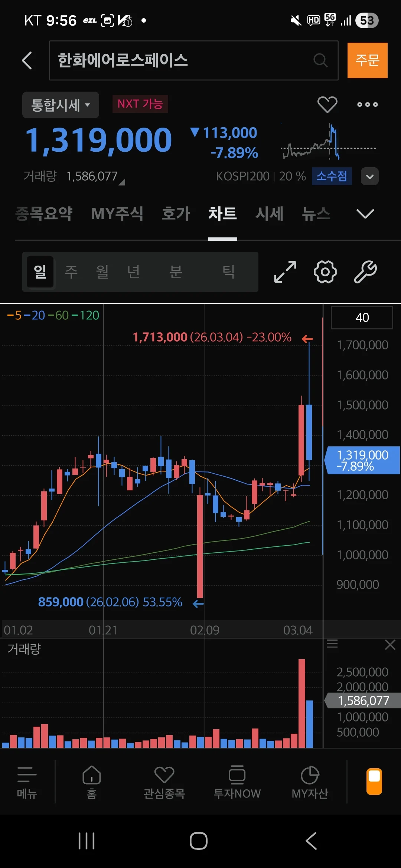Switch to the 종목요약 tab

(x=44, y=214)
